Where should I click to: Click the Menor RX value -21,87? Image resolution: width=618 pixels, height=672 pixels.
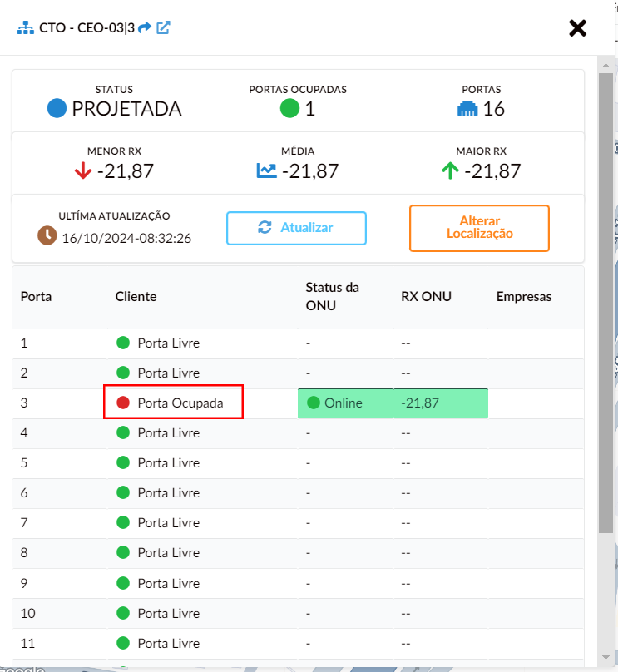click(x=125, y=171)
